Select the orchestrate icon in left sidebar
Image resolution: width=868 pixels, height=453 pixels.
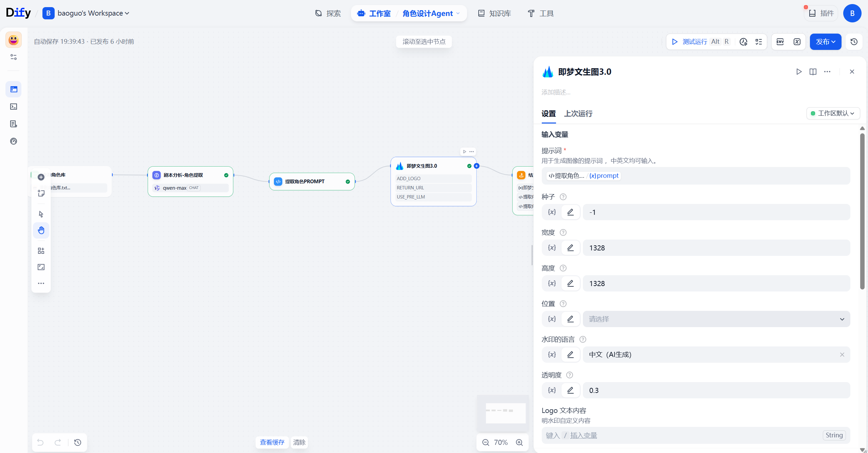[x=14, y=89]
